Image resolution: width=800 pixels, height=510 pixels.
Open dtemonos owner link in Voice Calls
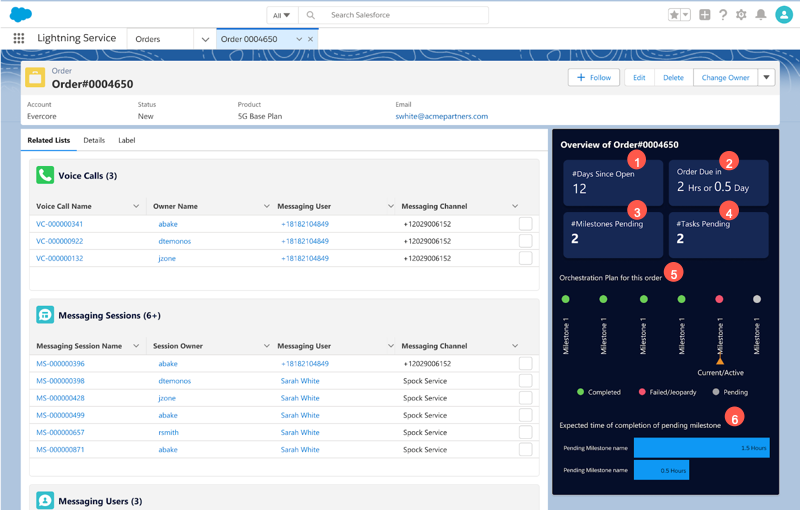click(174, 241)
